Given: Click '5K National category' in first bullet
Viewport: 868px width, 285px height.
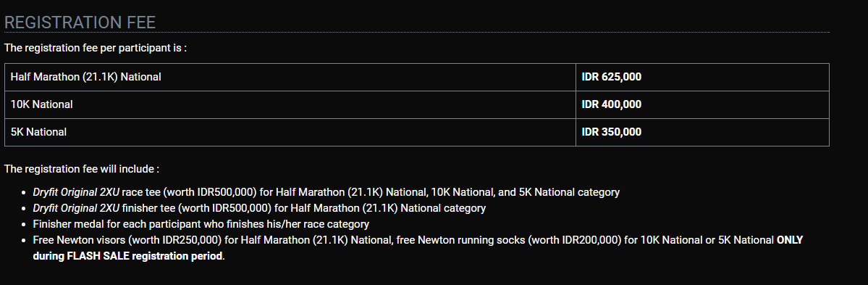Looking at the screenshot, I should pos(569,192).
